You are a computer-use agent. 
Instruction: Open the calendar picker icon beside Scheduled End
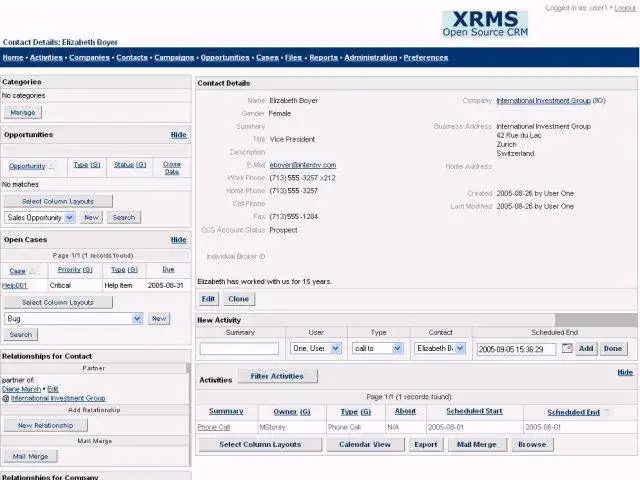[567, 348]
